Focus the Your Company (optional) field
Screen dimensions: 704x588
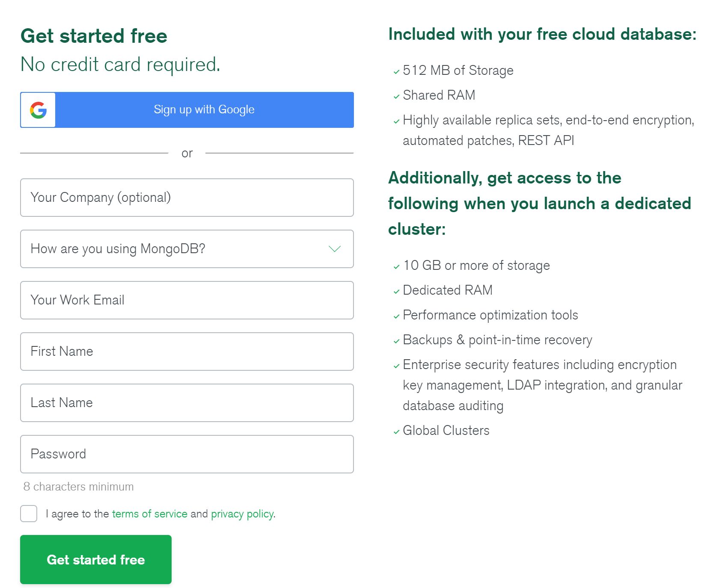pyautogui.click(x=187, y=198)
